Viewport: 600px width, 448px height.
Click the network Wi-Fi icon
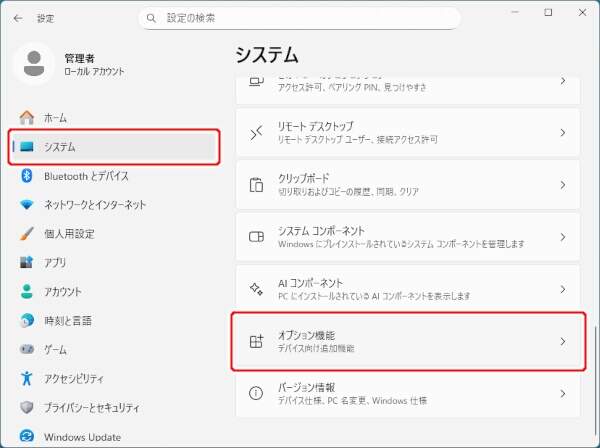coord(27,205)
